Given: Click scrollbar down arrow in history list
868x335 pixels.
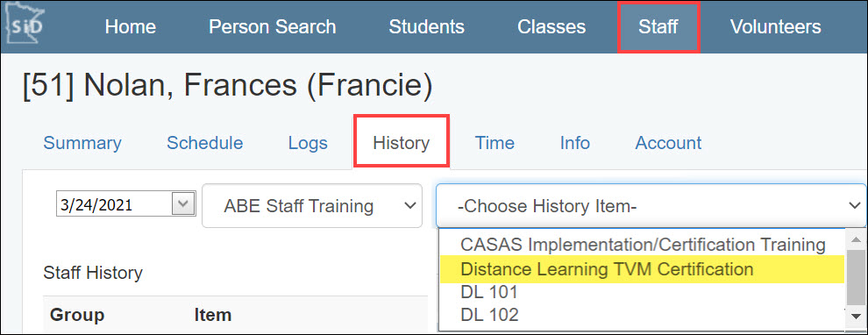Looking at the screenshot, I should pyautogui.click(x=856, y=317).
